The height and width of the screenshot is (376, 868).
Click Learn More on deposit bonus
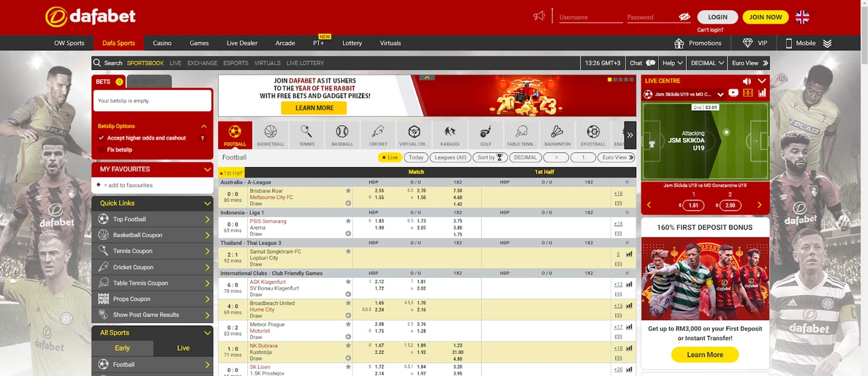pyautogui.click(x=705, y=355)
